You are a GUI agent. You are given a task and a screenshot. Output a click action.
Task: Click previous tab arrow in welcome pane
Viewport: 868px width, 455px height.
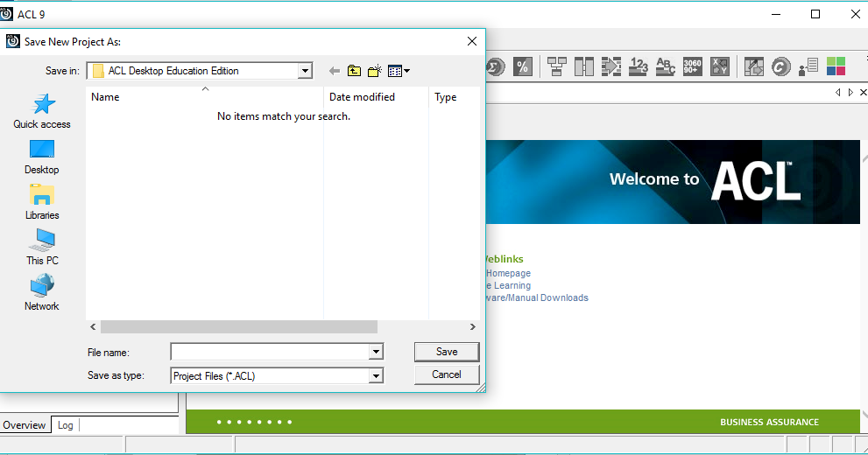[x=838, y=93]
